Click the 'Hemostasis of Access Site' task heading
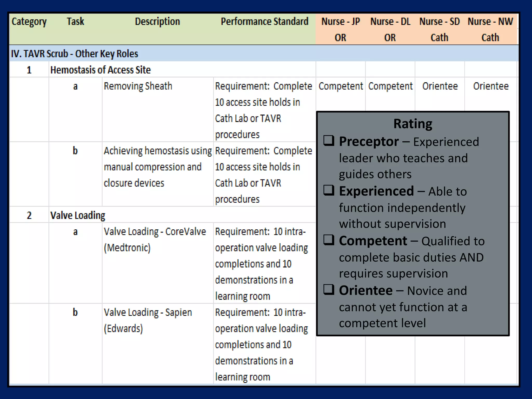Screen dimensions: 532x399 [101, 70]
